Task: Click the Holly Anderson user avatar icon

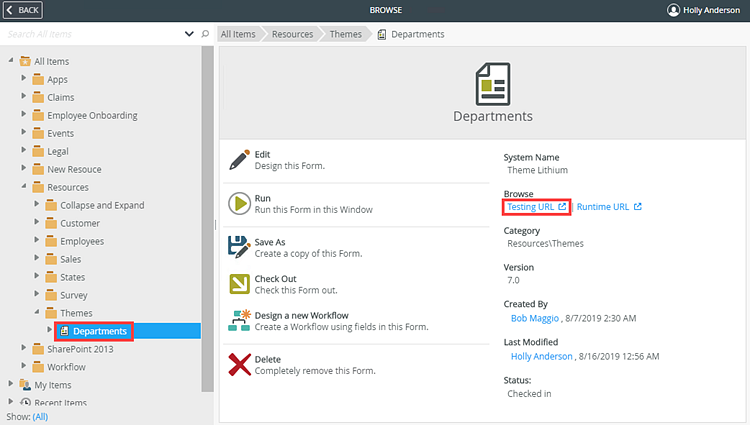Action: pos(674,10)
